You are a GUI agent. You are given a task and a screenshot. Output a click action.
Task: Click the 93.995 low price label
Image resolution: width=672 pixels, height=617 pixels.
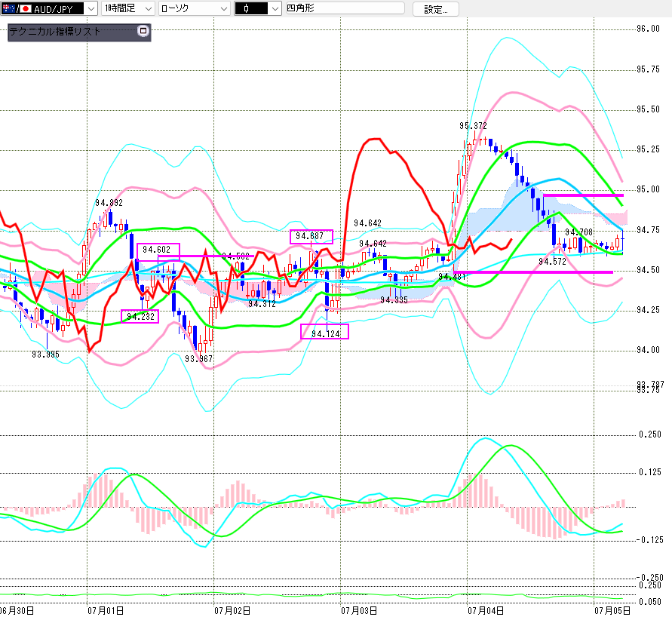[45, 355]
